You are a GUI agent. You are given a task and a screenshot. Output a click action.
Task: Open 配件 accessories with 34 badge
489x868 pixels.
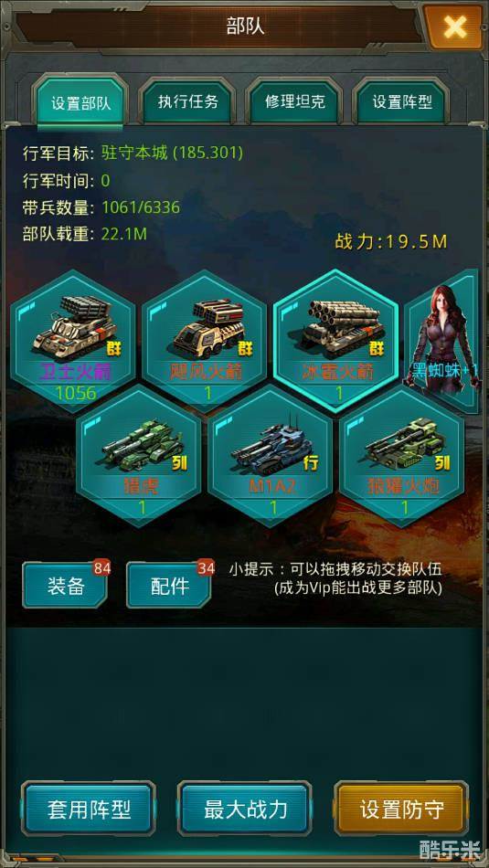[169, 586]
